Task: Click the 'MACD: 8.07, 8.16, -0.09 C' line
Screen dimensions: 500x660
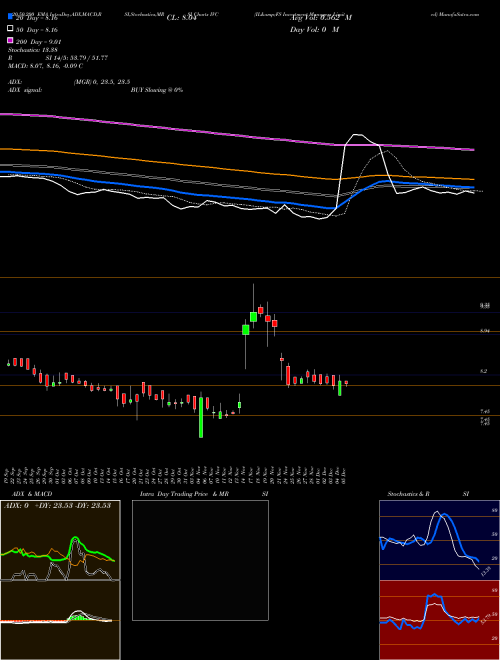Action: pos(45,66)
